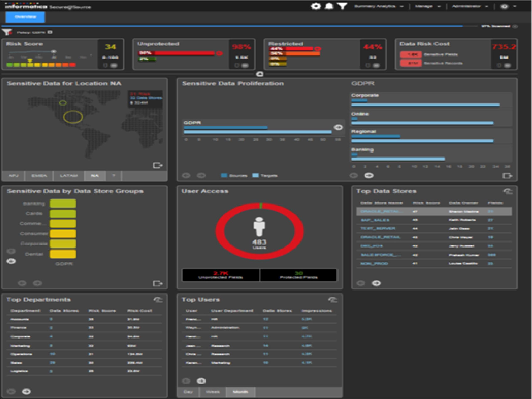The image size is (532, 399).
Task: Select the EMEA location tab
Action: [39, 176]
